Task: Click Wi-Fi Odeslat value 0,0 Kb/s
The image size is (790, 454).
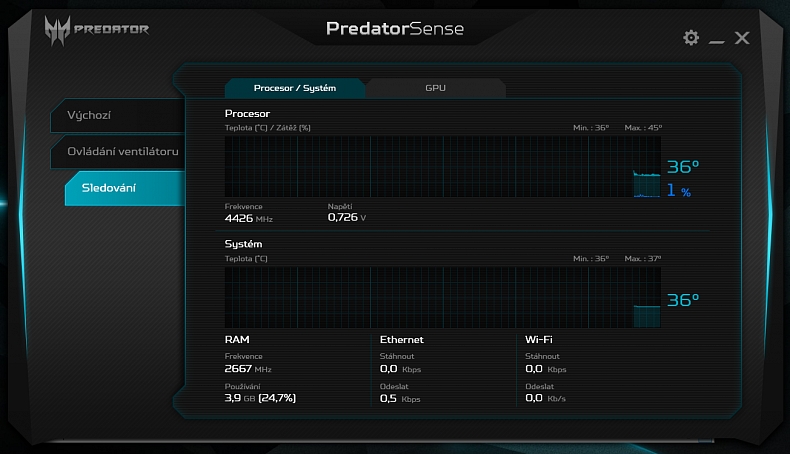Action: [545, 398]
